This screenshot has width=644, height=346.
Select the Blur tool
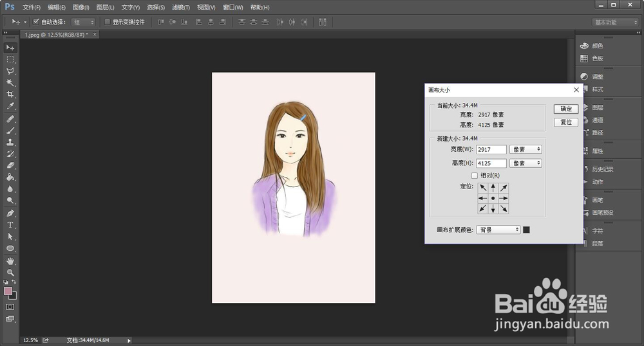tap(10, 188)
